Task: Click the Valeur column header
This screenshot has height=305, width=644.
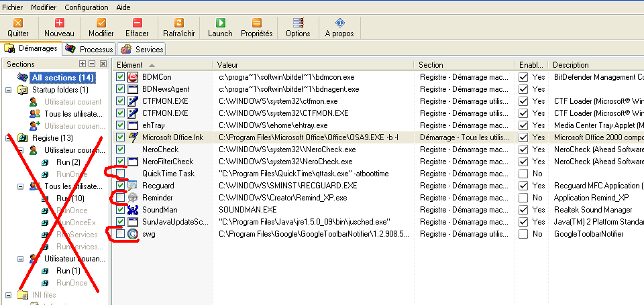Action: click(314, 65)
